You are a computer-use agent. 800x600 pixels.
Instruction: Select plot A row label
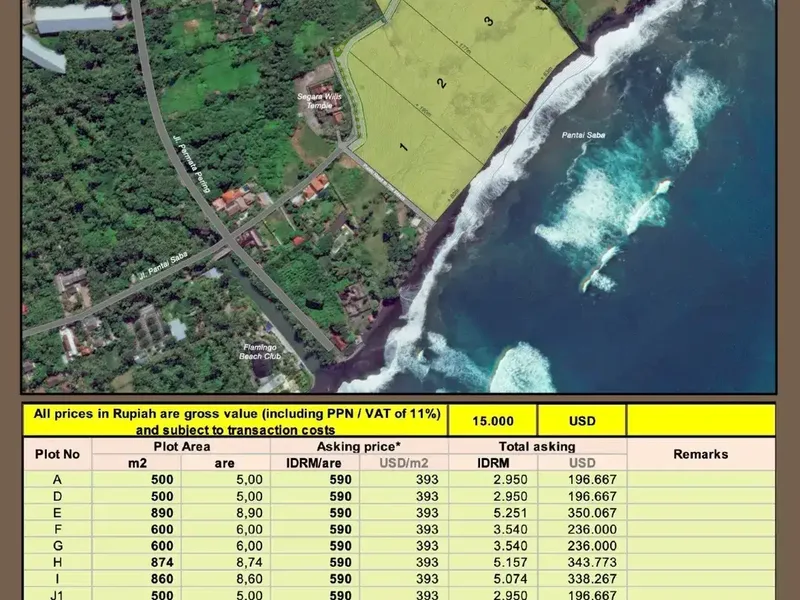pos(57,480)
